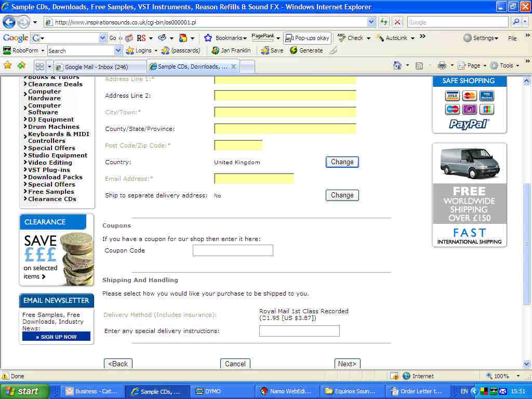Image resolution: width=532 pixels, height=399 pixels.
Task: Click the Quick Tabs grid icon
Action: click(39, 66)
